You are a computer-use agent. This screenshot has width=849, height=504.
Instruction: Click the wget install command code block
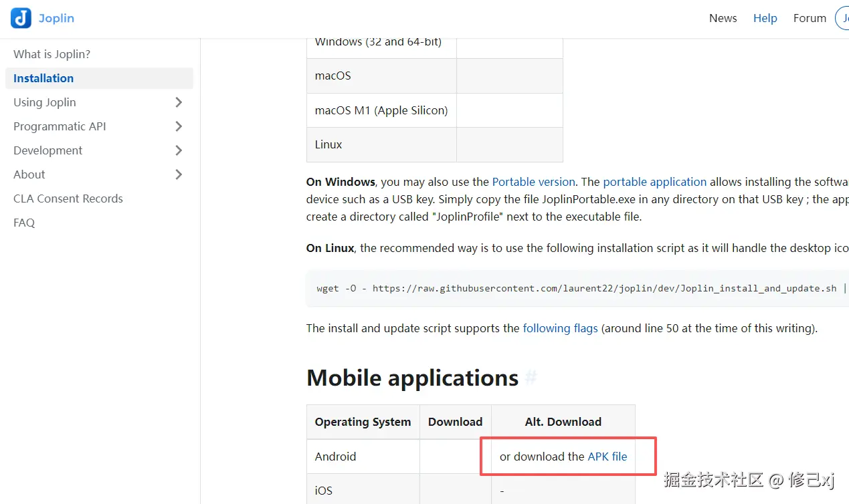pyautogui.click(x=577, y=289)
